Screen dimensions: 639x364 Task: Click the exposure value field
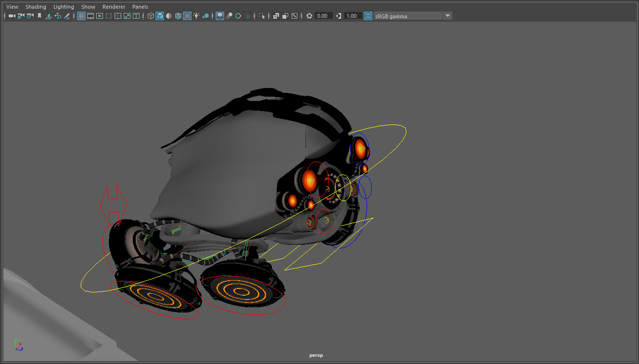pyautogui.click(x=323, y=15)
